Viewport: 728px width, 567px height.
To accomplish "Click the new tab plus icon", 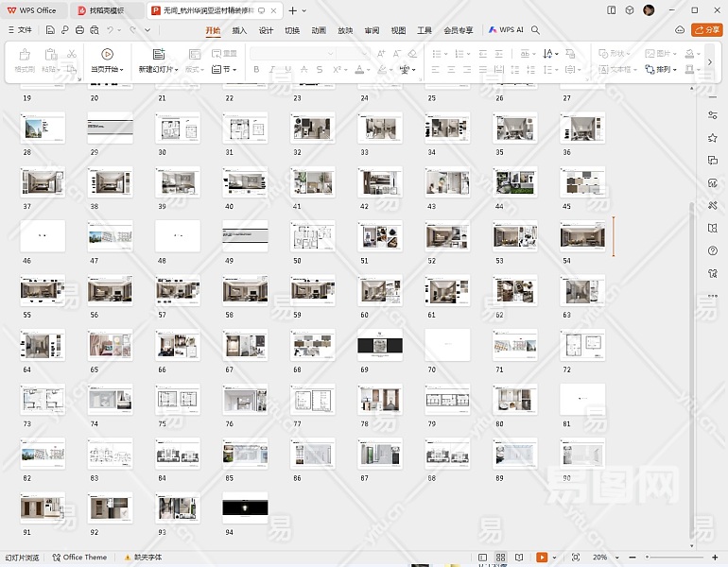I will (292, 10).
